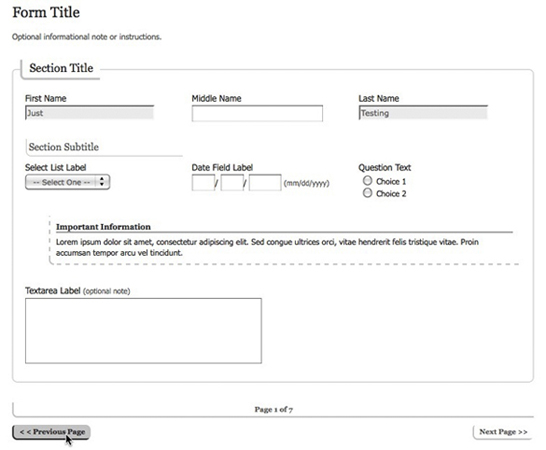Click the stepper arrows on Select List

(x=102, y=181)
